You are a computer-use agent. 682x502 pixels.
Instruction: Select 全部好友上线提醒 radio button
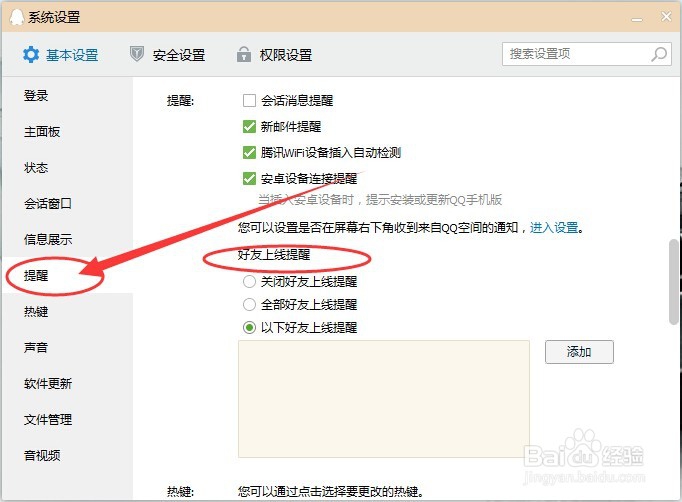[x=249, y=305]
